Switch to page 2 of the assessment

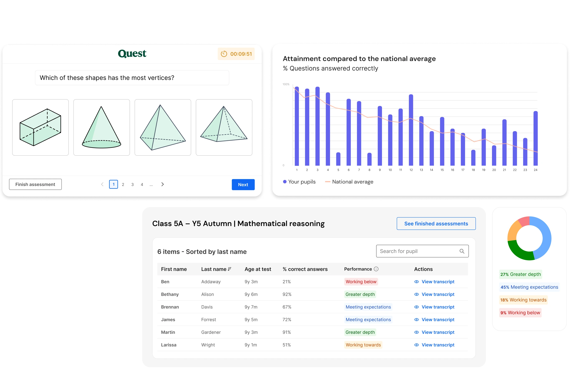[x=123, y=184]
